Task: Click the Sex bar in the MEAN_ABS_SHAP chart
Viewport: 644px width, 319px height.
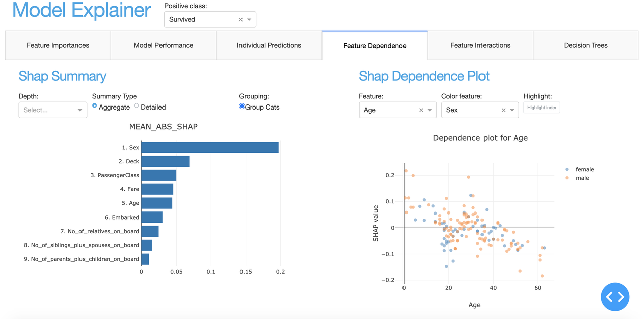Action: 210,147
